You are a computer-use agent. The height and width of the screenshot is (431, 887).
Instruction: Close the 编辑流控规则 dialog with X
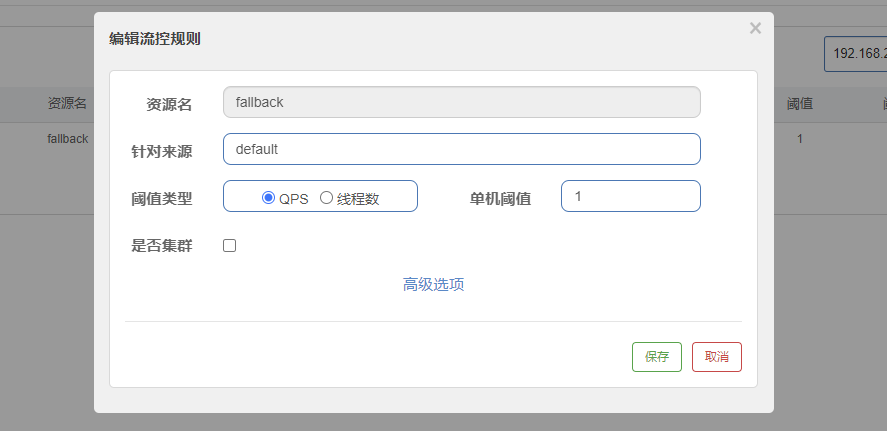coord(755,28)
